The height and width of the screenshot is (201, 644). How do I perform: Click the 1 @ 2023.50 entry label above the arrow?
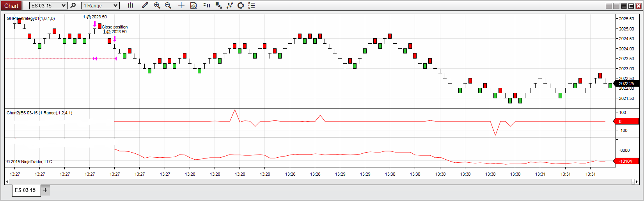click(x=95, y=17)
